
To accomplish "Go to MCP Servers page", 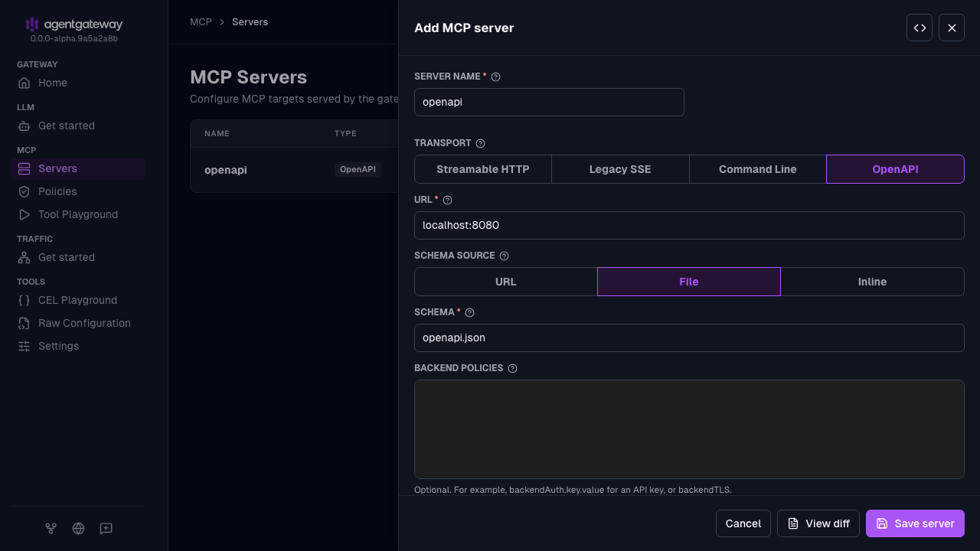I will point(78,168).
